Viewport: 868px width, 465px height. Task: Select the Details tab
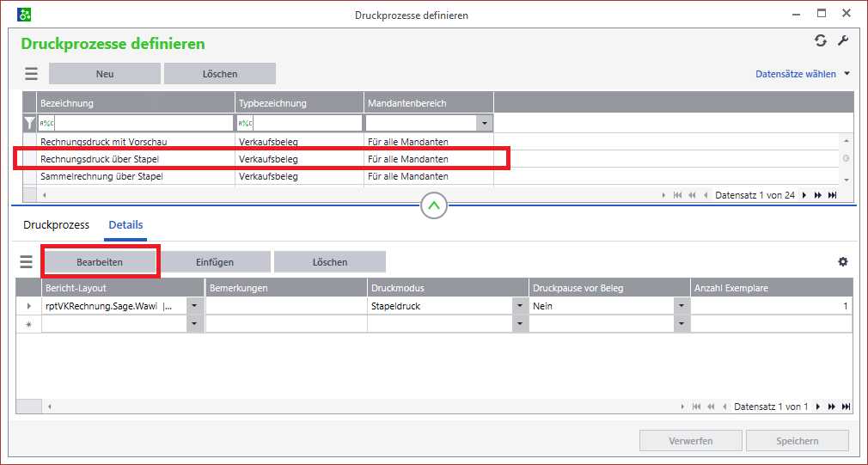125,225
